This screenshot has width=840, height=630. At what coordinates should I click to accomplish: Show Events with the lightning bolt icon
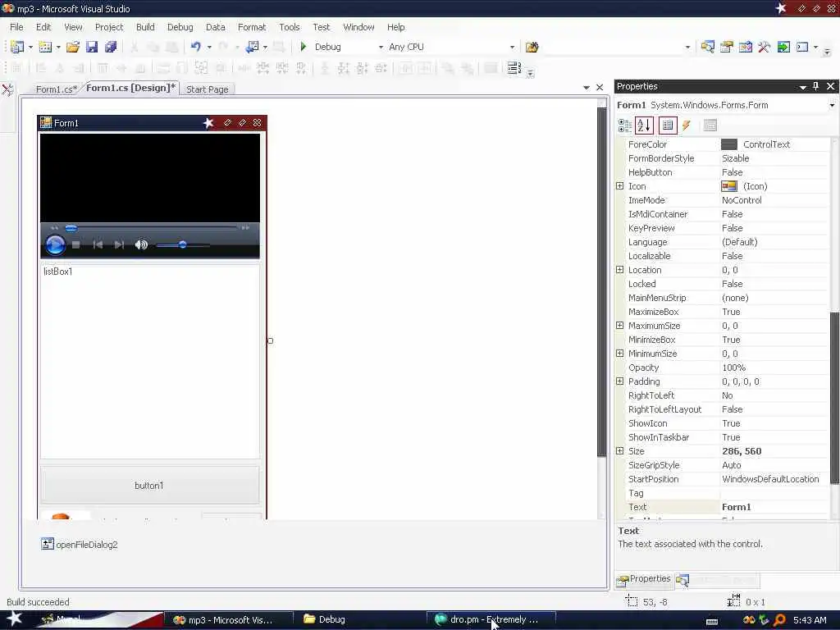coord(687,126)
